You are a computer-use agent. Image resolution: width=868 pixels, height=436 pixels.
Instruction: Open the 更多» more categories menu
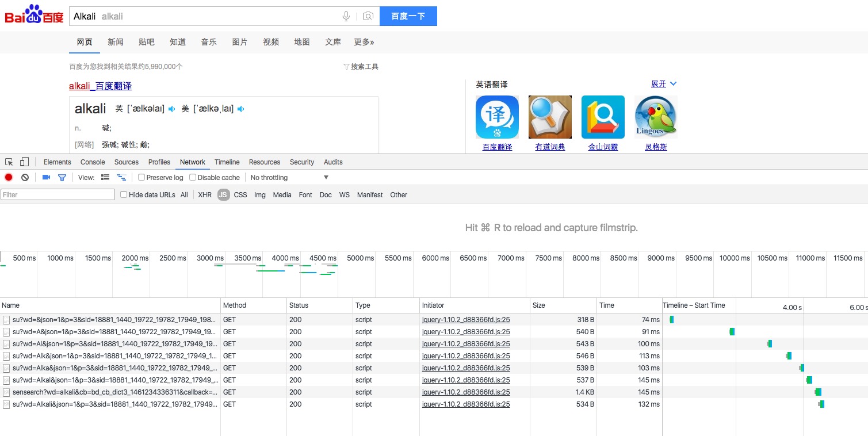pyautogui.click(x=364, y=42)
